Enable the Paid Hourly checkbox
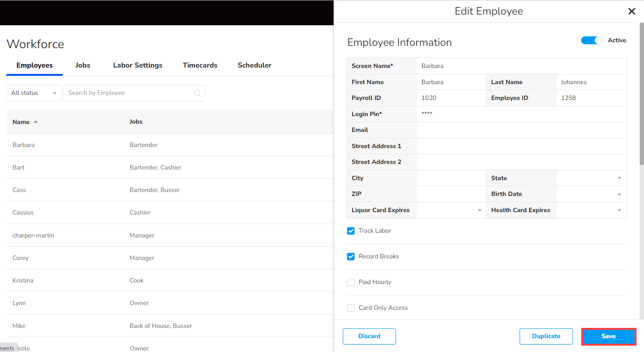Image resolution: width=644 pixels, height=352 pixels. coord(351,282)
